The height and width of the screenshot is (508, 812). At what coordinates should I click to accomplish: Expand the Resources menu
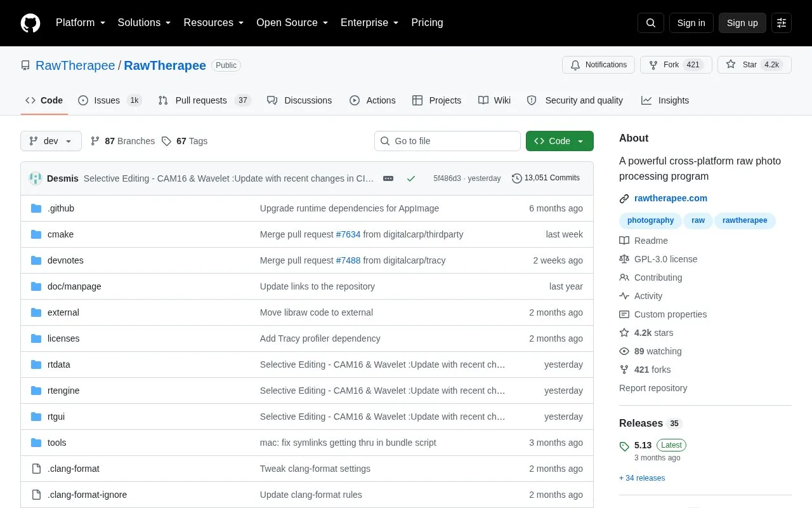214,23
